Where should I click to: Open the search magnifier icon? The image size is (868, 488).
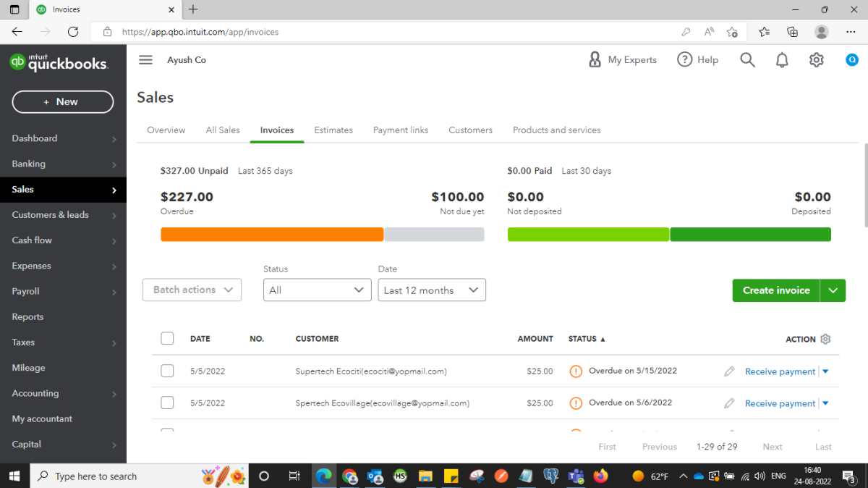[x=747, y=60]
